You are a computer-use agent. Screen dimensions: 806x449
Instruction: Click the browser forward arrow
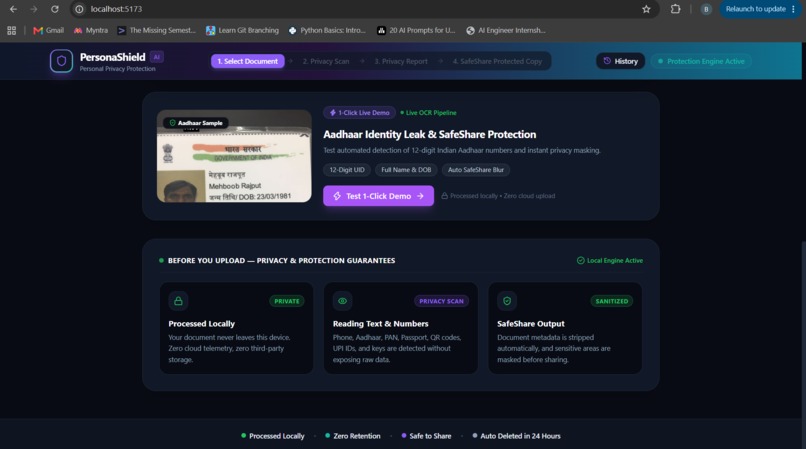coord(33,9)
